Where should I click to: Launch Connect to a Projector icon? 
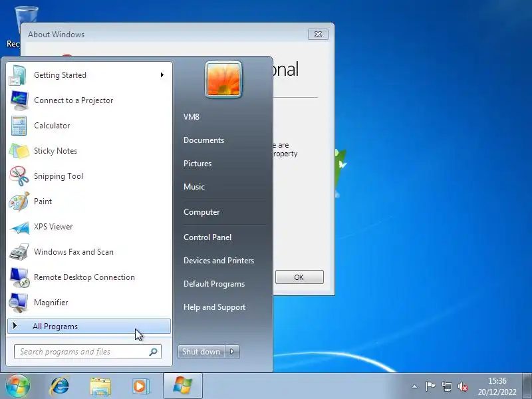coord(19,100)
